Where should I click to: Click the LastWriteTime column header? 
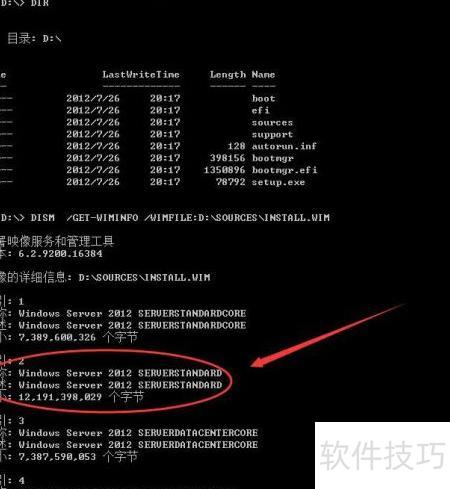[141, 74]
